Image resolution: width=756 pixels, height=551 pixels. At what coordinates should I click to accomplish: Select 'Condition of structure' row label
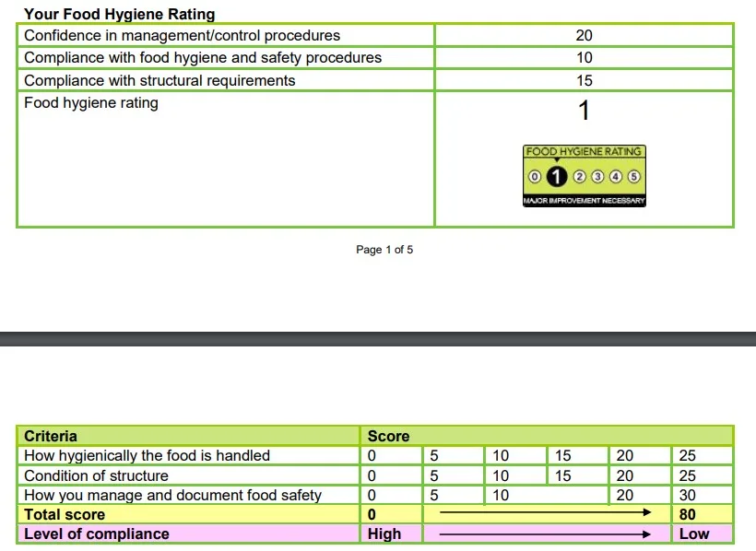[96, 475]
